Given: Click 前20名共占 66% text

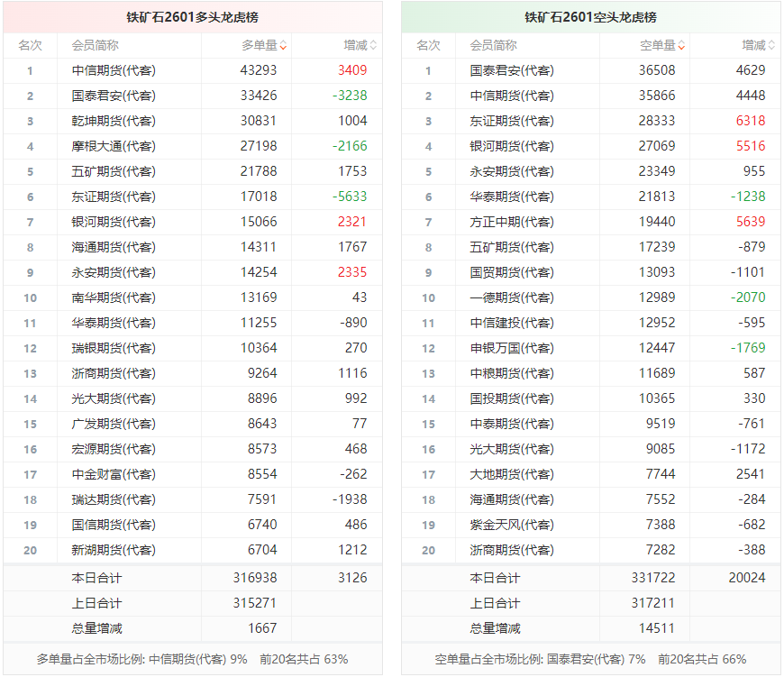Looking at the screenshot, I should (x=703, y=660).
